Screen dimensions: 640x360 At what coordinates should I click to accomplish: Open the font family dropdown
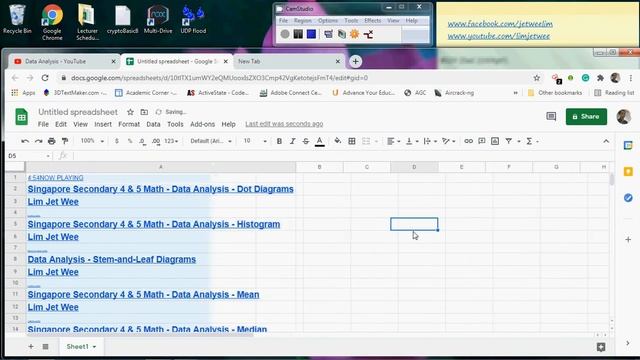211,141
